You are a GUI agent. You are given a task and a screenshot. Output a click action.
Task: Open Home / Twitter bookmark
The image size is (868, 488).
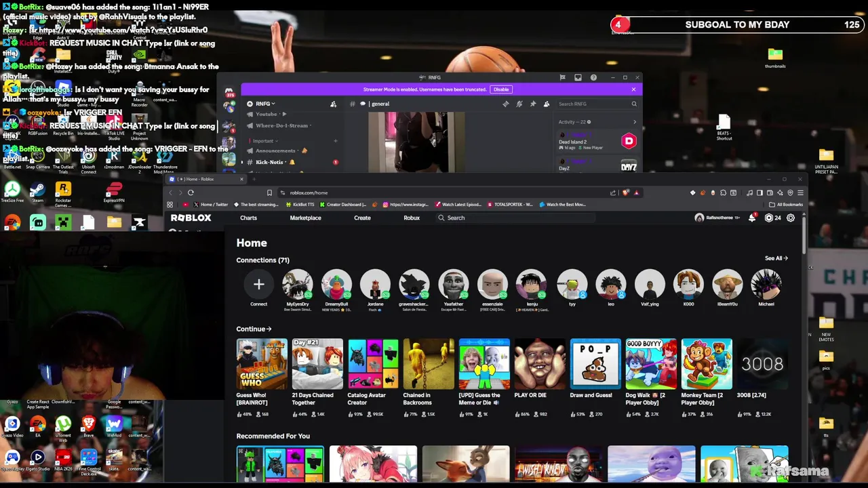click(x=210, y=204)
